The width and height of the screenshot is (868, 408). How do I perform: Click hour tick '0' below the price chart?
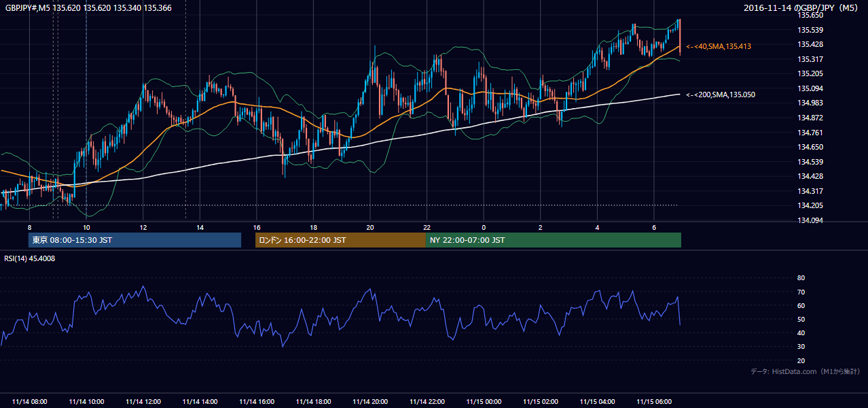[x=484, y=226]
